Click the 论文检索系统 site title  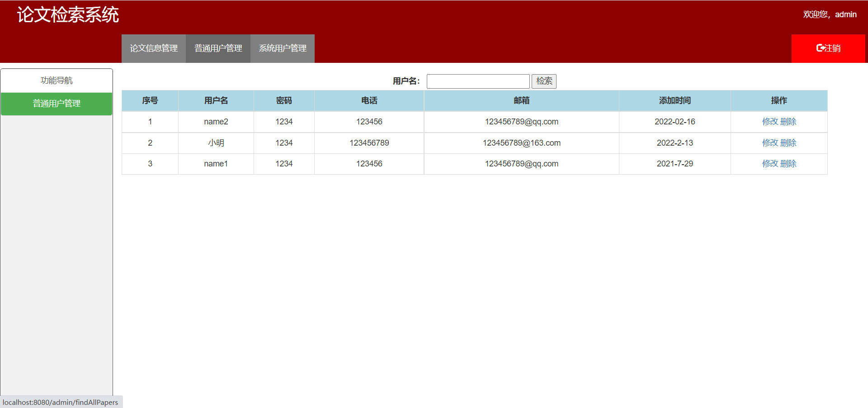[x=68, y=15]
